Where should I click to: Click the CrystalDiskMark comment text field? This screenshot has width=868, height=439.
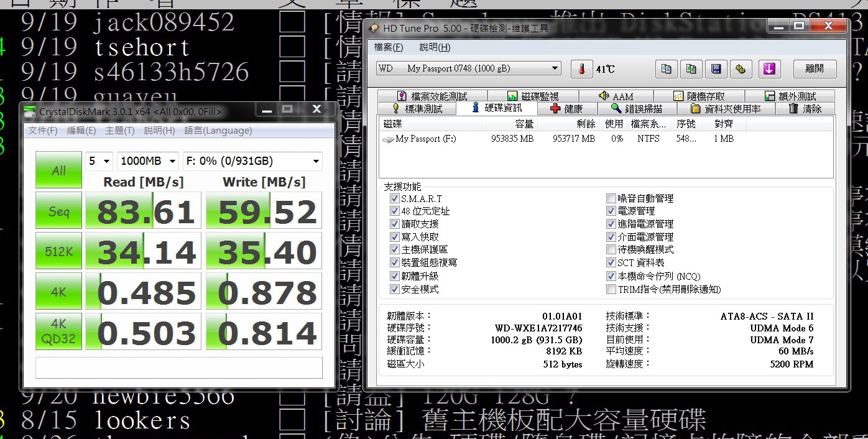(x=179, y=367)
